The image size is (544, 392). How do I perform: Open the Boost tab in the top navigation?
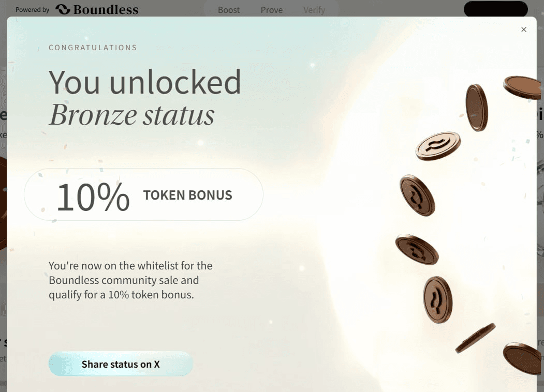[x=229, y=10]
